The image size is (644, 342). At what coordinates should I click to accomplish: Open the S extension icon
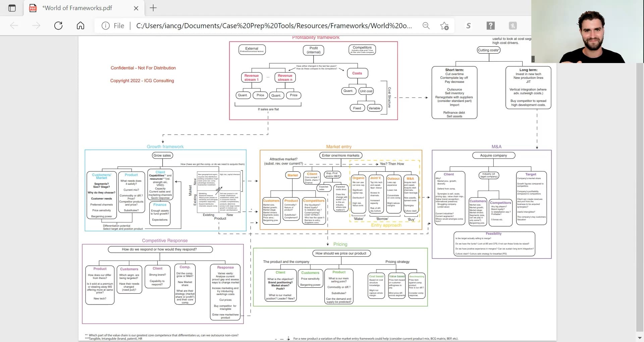[469, 26]
